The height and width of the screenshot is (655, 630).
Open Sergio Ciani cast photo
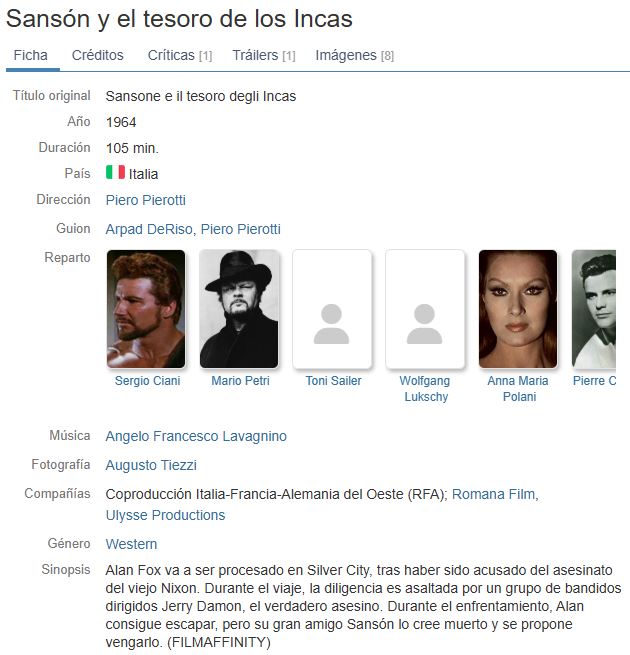(146, 309)
